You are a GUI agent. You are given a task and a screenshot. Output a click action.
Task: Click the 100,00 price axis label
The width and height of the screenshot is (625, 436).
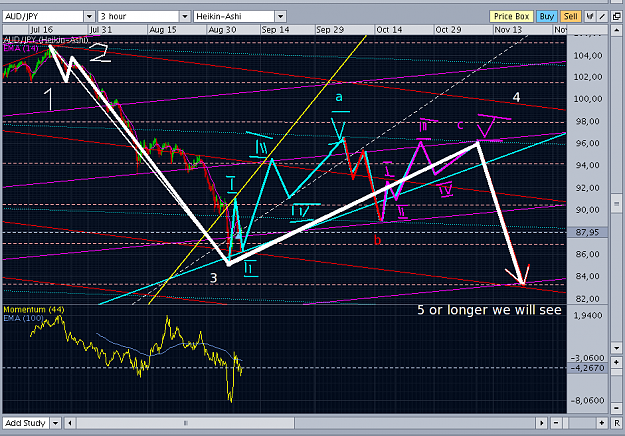(x=588, y=99)
